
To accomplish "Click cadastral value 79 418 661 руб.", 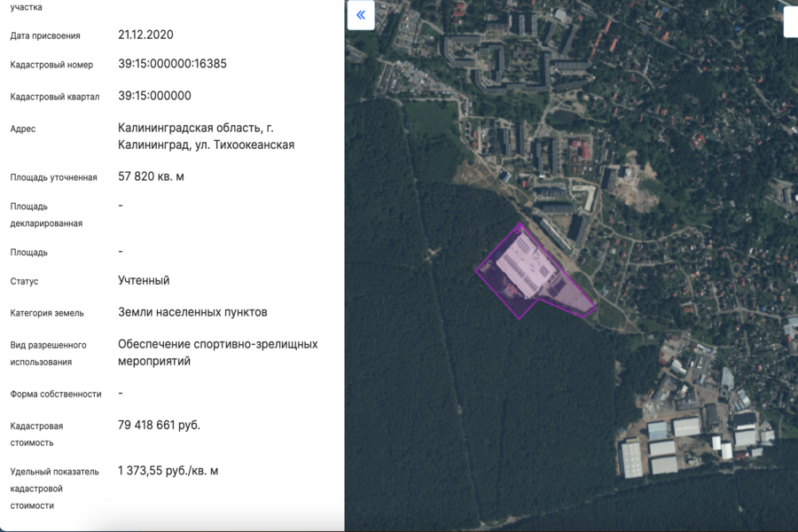I will coord(159,425).
